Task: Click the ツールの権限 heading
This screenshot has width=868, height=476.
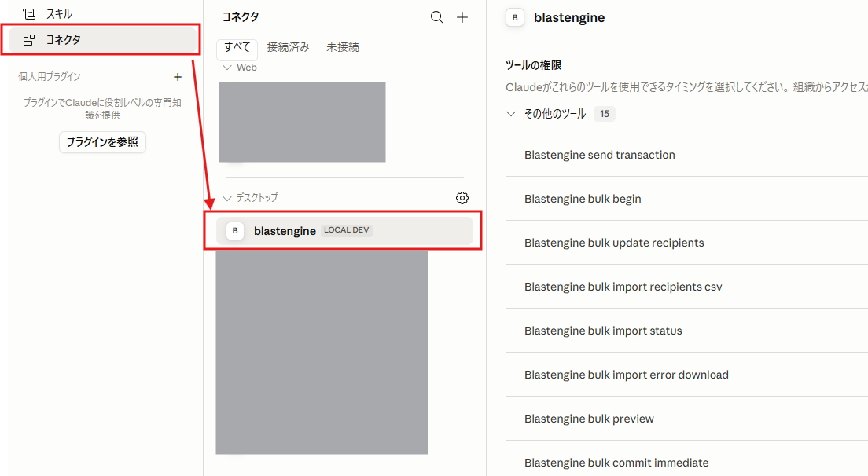Action: [534, 65]
